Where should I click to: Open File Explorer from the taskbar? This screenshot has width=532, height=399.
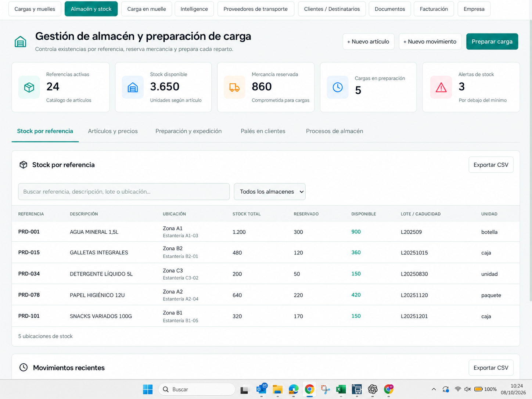click(x=277, y=389)
